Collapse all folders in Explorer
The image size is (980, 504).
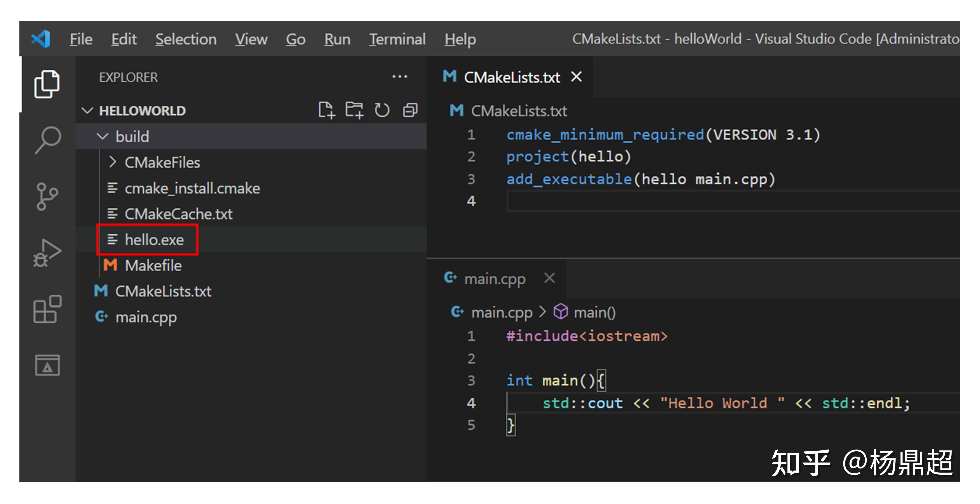pos(410,110)
